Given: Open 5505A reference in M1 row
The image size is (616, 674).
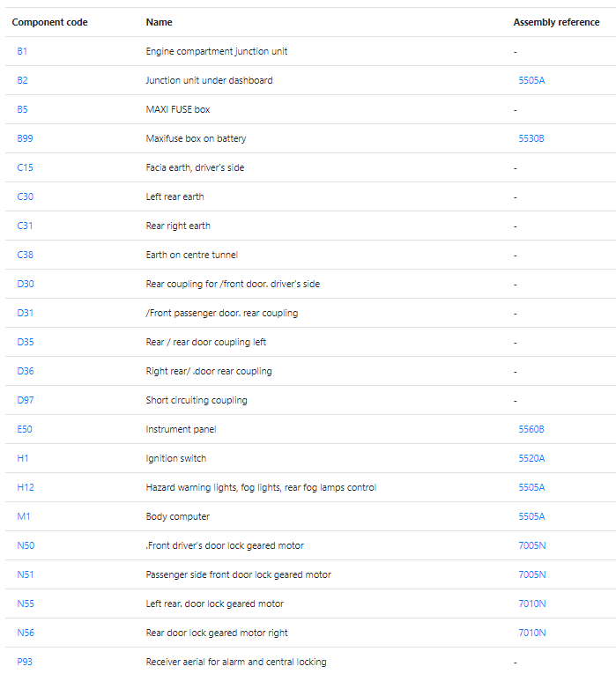Looking at the screenshot, I should (531, 516).
